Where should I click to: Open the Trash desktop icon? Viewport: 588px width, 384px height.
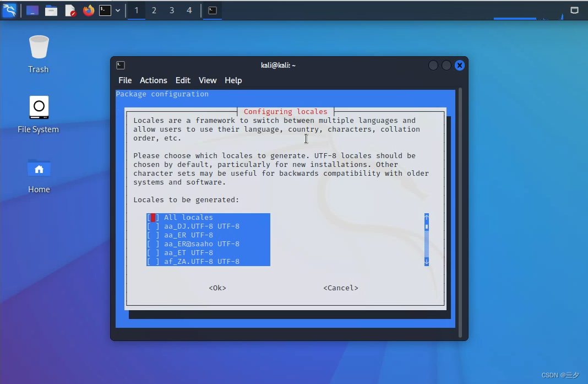click(39, 53)
